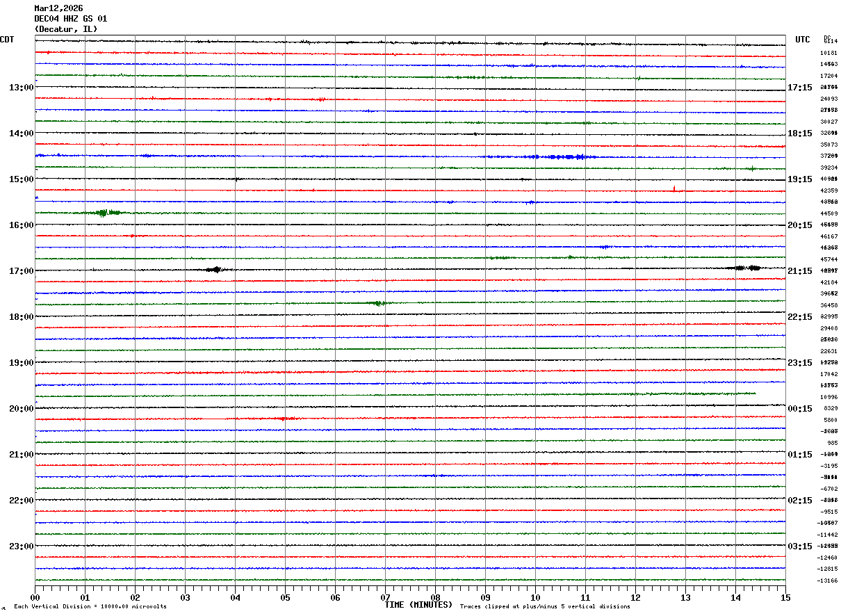
Task: Click the UTC timezone label
Action: [803, 40]
